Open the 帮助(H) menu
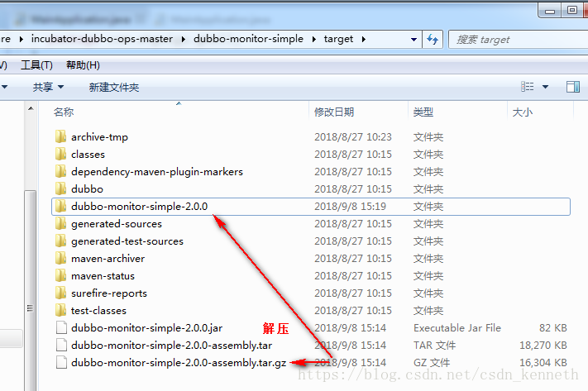The width and height of the screenshot is (588, 391). [83, 65]
